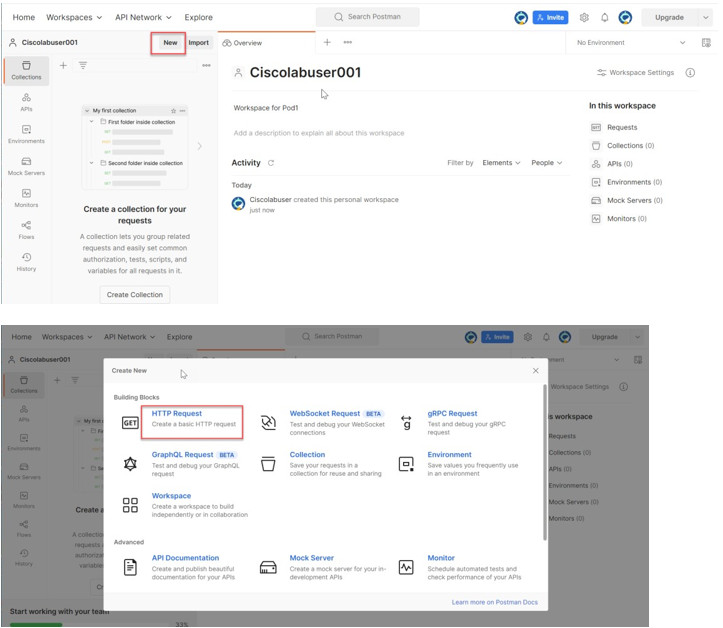
Task: Click the Import button
Action: coord(199,42)
